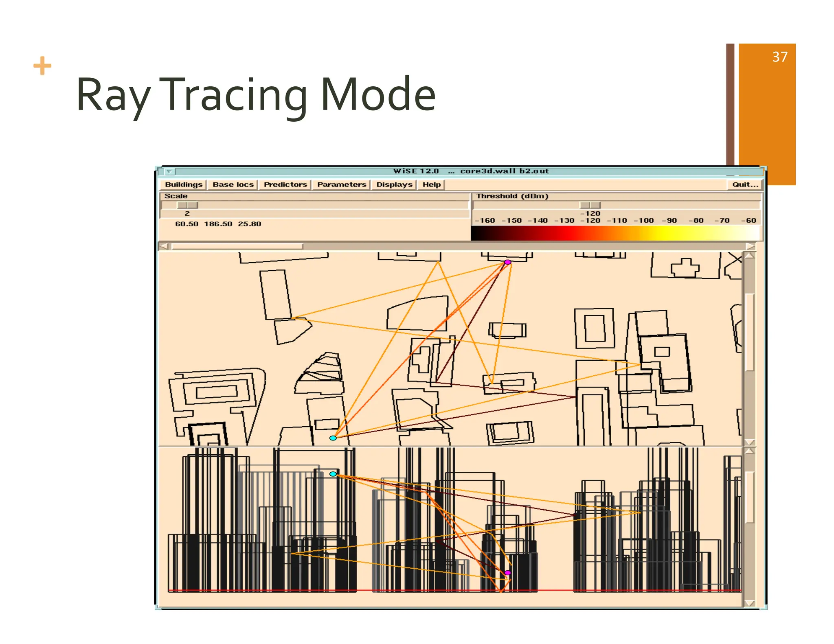This screenshot has height=644, width=834.
Task: Click the slide number 37
Action: [x=780, y=57]
